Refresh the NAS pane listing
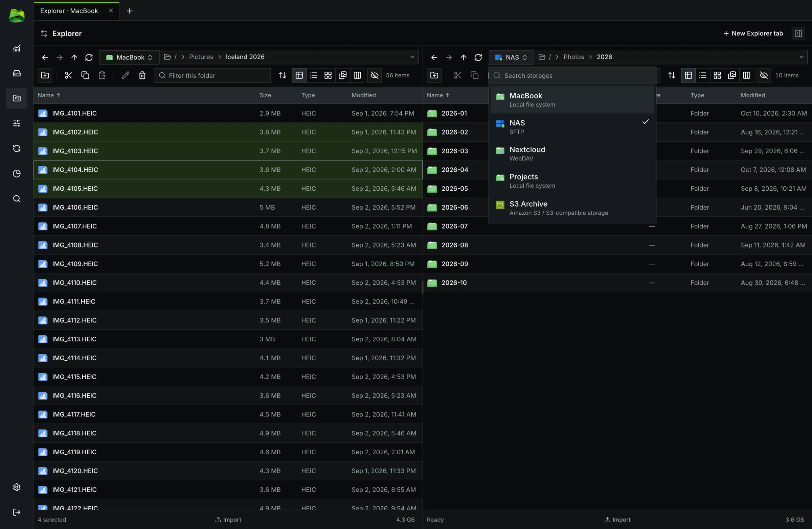 pos(478,57)
